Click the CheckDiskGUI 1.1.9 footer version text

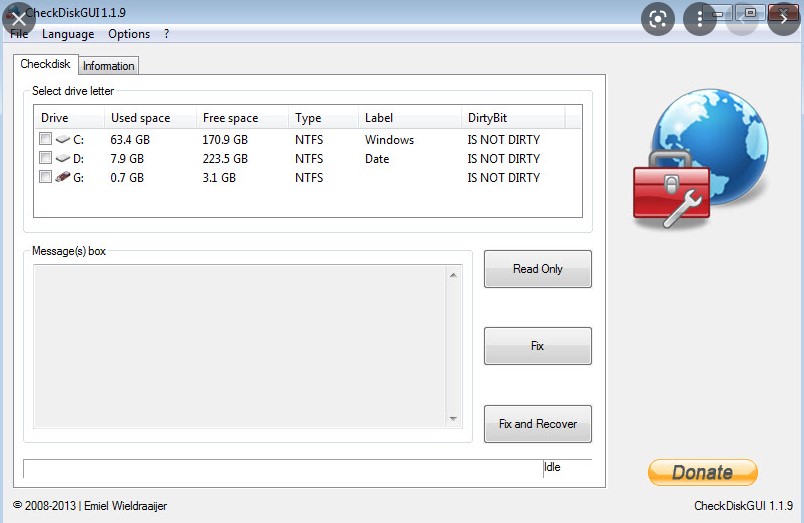[x=743, y=506]
